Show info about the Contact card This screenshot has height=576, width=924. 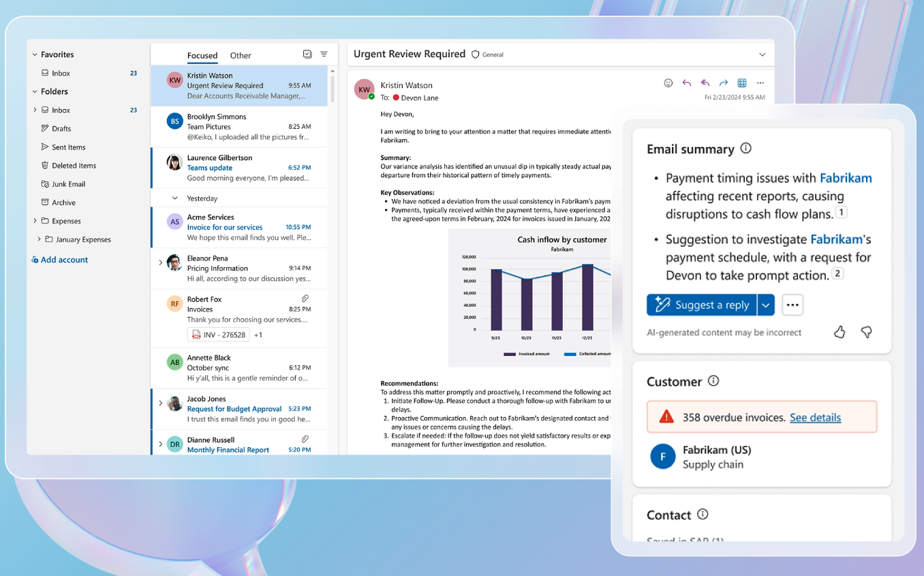[703, 515]
